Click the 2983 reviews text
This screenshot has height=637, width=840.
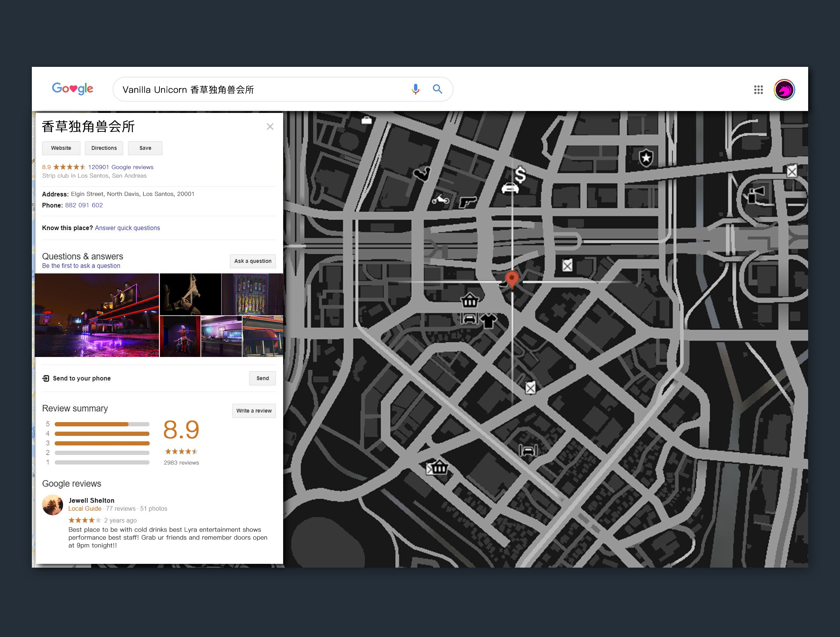(x=181, y=463)
